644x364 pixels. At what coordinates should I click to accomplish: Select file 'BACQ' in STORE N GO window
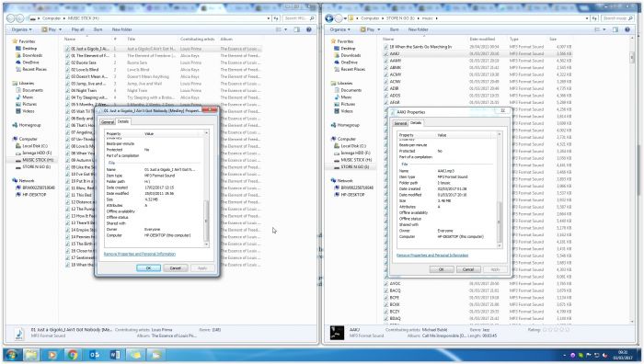[x=395, y=290]
